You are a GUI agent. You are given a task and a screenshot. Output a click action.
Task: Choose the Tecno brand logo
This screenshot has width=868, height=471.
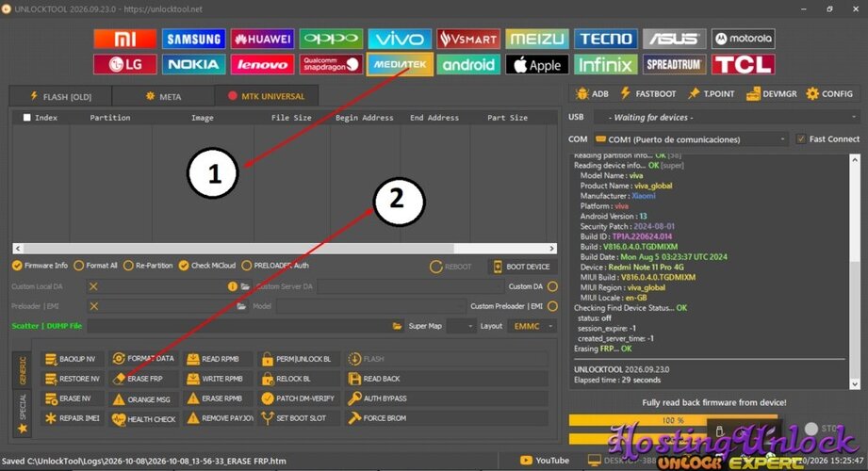coord(606,39)
